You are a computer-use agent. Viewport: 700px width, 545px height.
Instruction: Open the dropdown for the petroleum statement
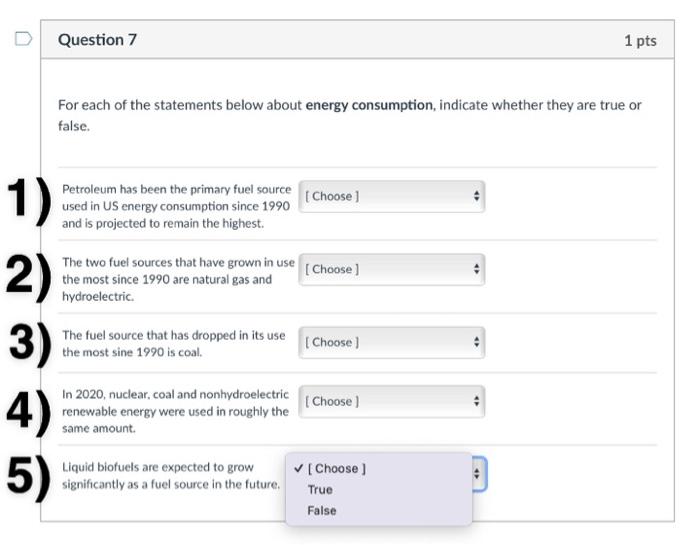tap(391, 197)
